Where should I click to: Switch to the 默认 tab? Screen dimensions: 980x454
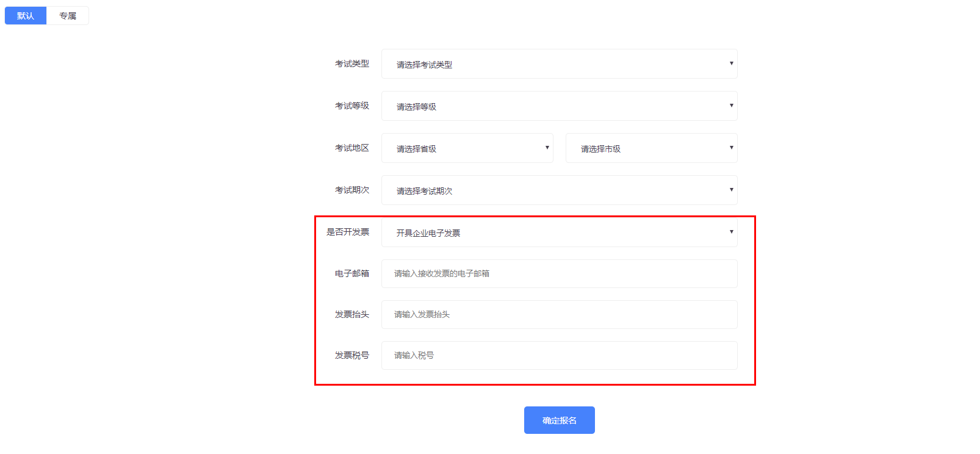pos(26,16)
